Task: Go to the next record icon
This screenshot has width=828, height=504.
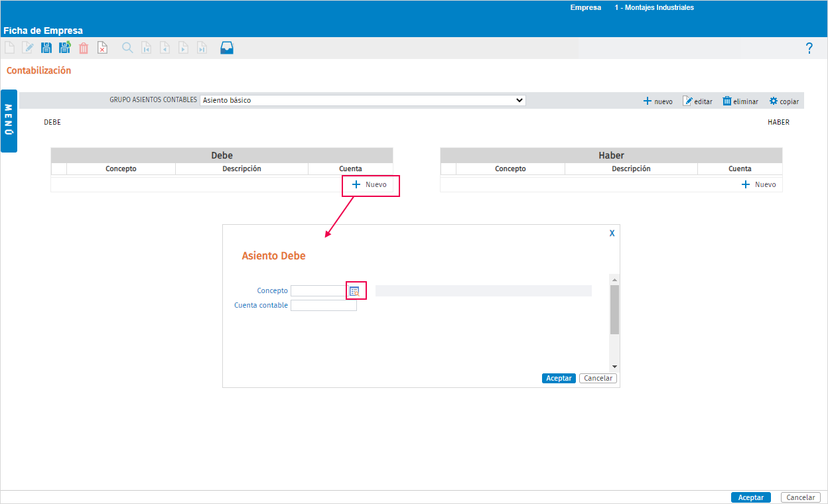Action: pyautogui.click(x=183, y=48)
